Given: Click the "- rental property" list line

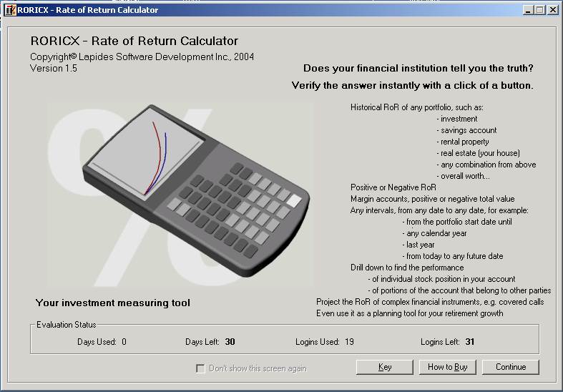Looking at the screenshot, I should point(463,142).
